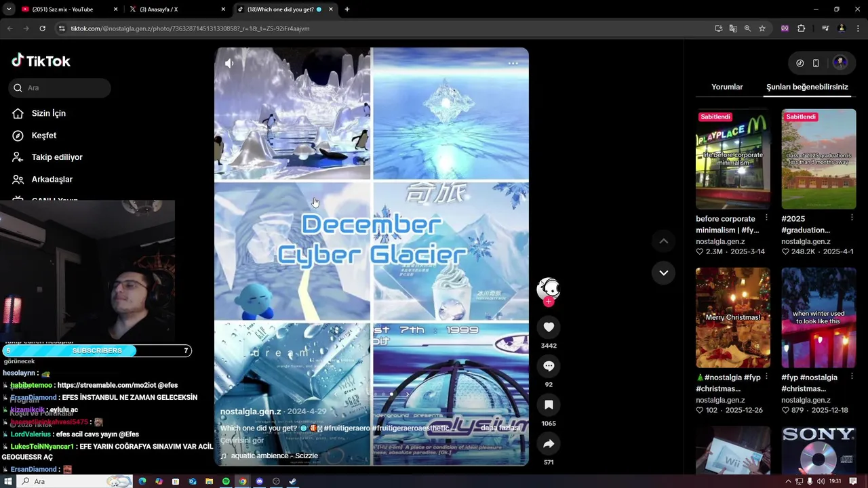Expand caption with 'daha fazla'
Screen dimensions: 868x488
(x=500, y=428)
